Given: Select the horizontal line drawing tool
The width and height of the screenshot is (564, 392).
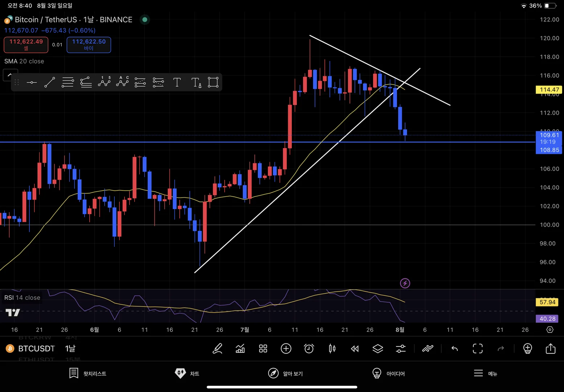Looking at the screenshot, I should [32, 82].
